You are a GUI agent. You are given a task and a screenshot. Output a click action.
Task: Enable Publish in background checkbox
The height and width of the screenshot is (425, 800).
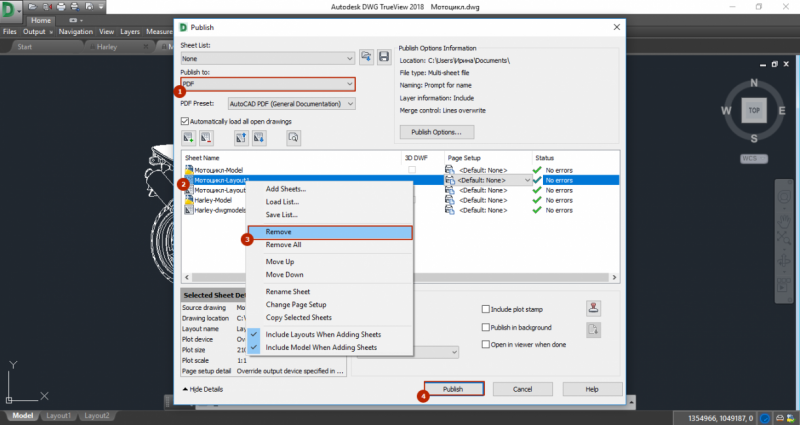(x=486, y=328)
